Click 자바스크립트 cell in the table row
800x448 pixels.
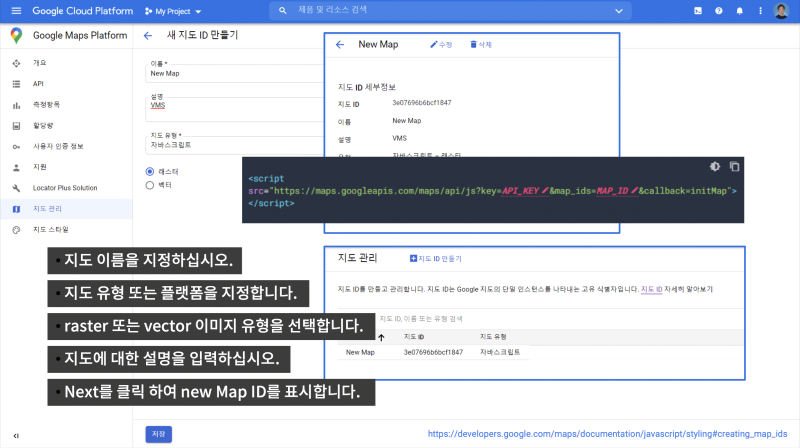point(500,353)
